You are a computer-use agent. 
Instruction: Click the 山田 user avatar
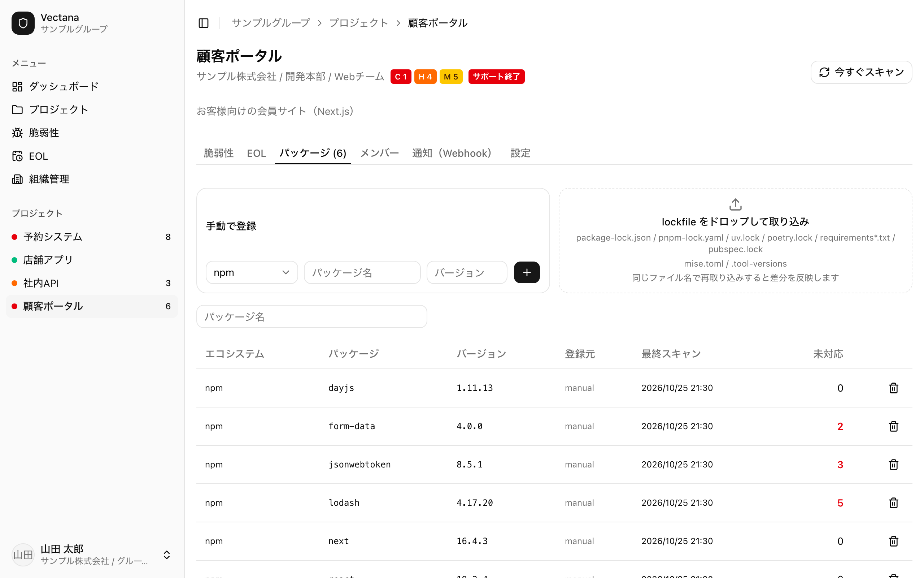click(x=23, y=555)
